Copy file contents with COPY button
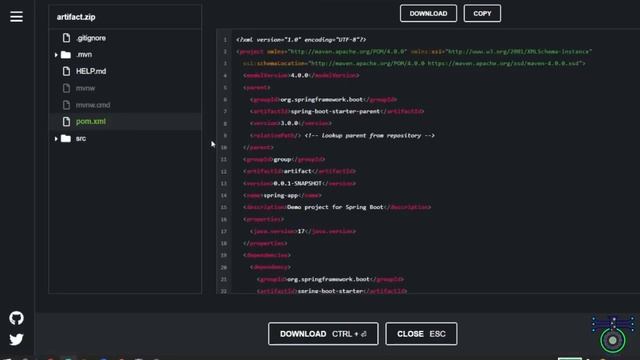 click(x=482, y=13)
